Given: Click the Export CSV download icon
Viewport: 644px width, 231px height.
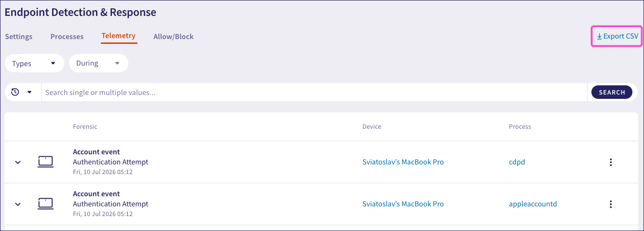Looking at the screenshot, I should (x=600, y=36).
